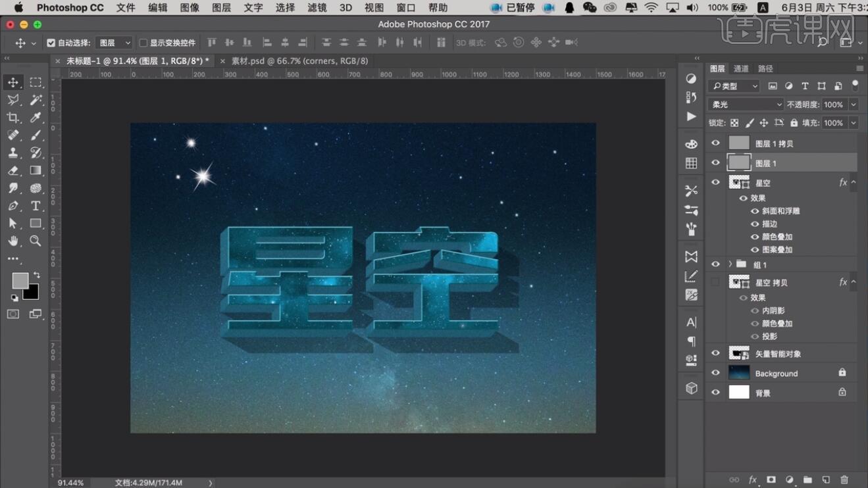
Task: Select the Healing Brush tool
Action: point(13,135)
